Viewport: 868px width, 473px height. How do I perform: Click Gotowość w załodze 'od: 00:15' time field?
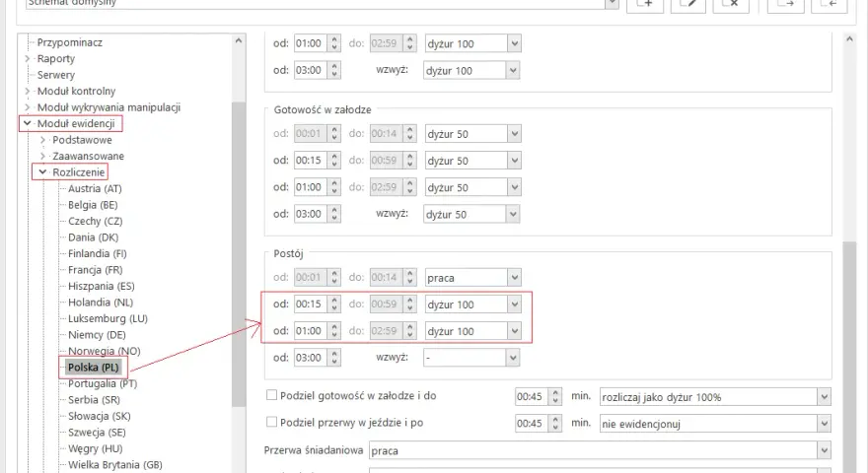click(310, 161)
